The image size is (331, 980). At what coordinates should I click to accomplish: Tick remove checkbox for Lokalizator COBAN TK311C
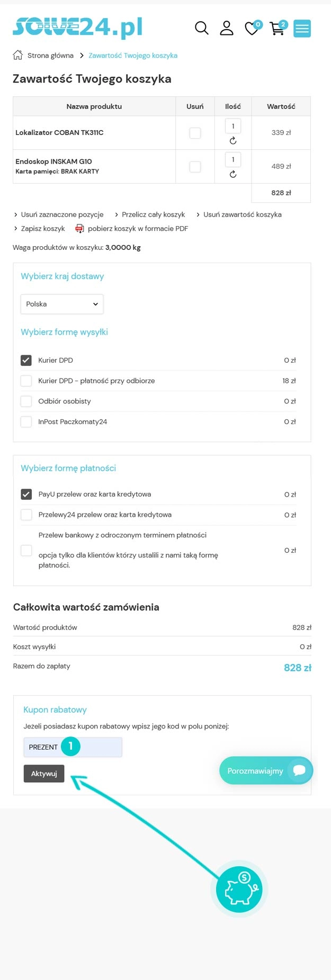tap(195, 133)
